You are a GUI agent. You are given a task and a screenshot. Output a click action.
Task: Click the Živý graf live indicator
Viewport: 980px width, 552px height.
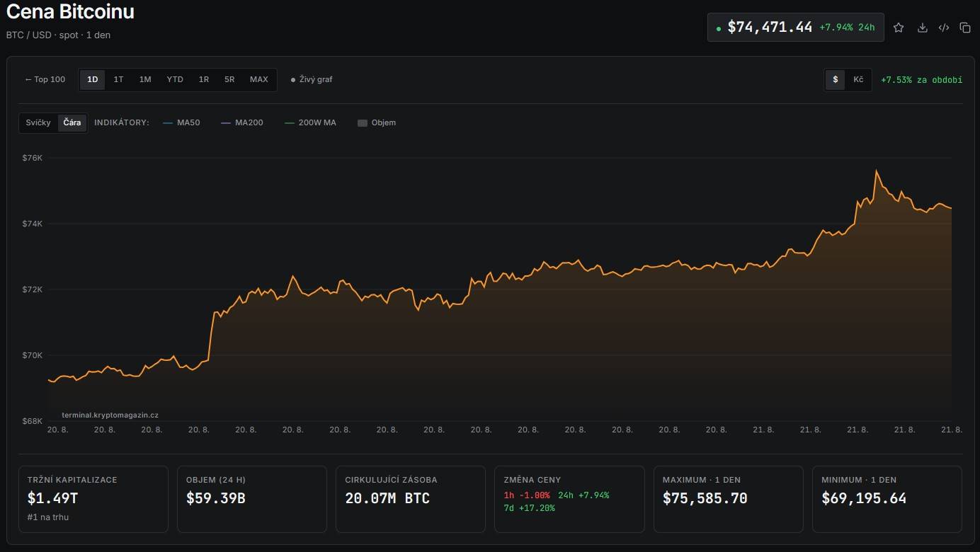click(x=312, y=79)
